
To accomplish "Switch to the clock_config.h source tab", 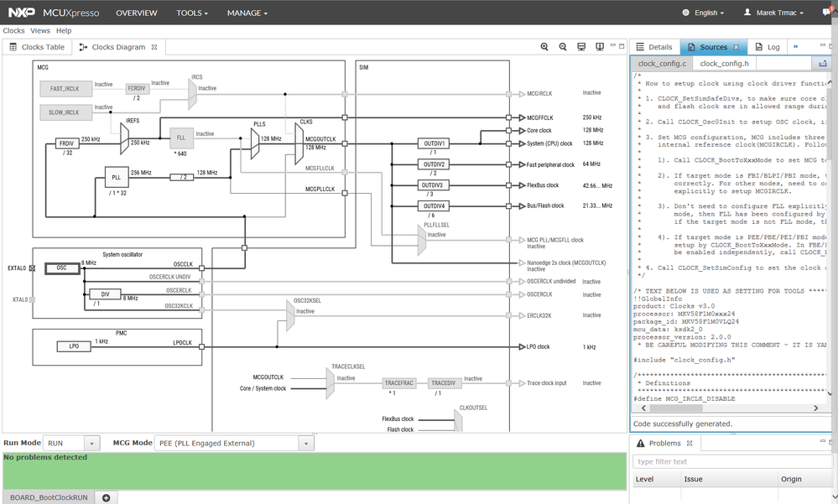I will 724,64.
